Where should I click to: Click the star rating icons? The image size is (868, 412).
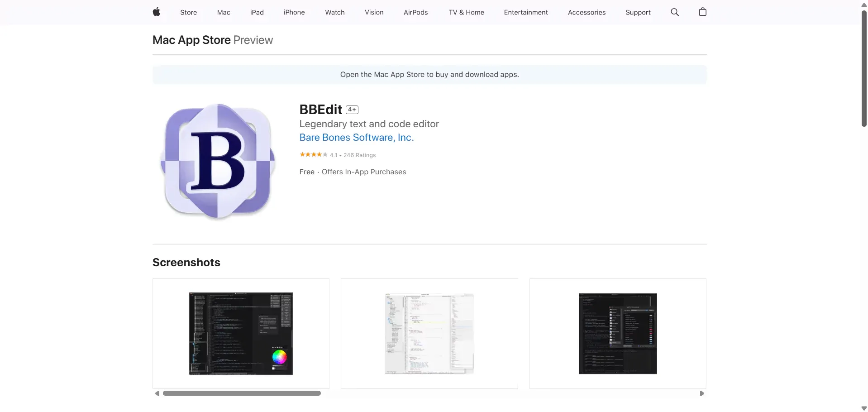pos(314,155)
